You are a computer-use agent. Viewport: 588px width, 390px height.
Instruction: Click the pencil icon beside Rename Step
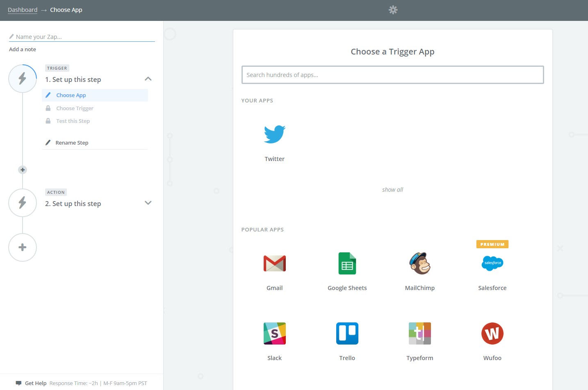point(48,143)
